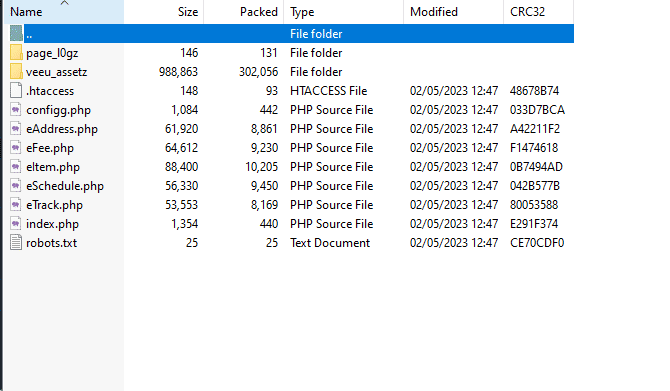
Task: Sort by the Name column header
Action: [x=64, y=12]
